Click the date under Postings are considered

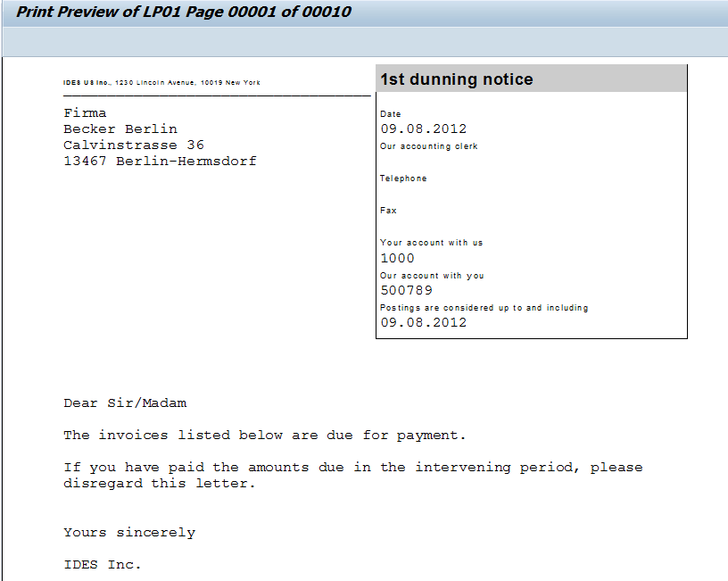pos(424,322)
